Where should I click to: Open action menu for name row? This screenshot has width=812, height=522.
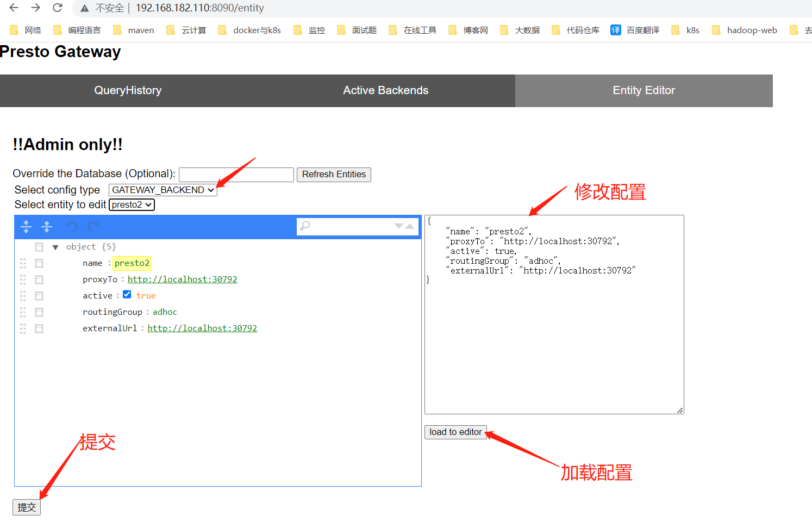pos(39,263)
